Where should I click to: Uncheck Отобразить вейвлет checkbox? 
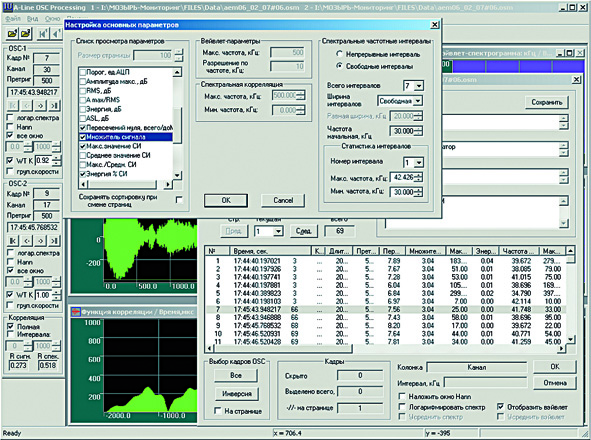(500, 407)
